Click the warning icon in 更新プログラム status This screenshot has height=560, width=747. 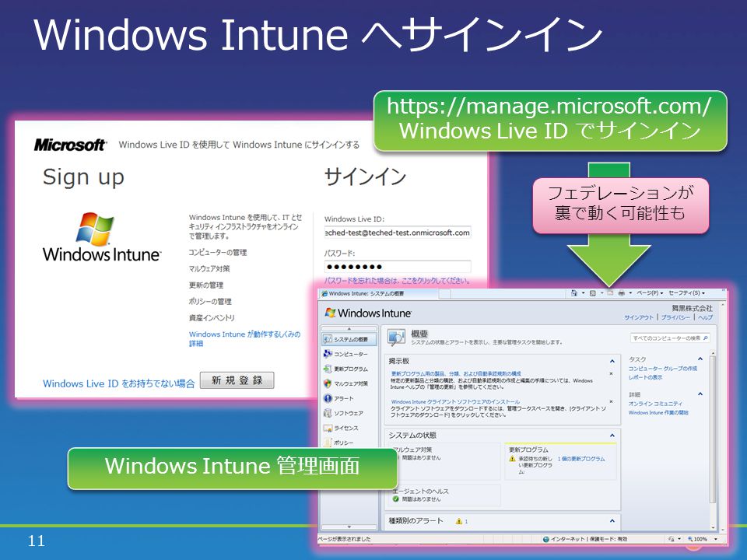[513, 459]
